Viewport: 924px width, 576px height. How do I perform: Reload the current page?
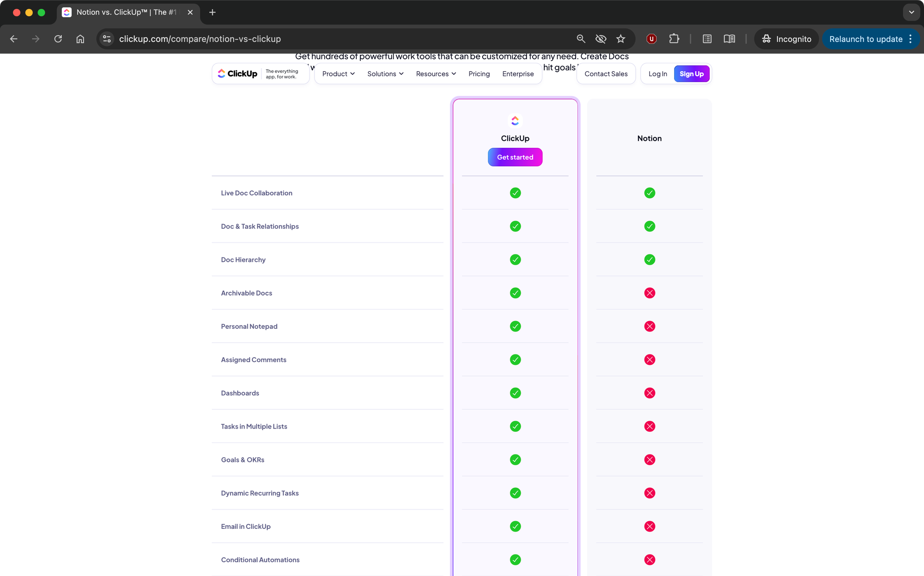pyautogui.click(x=58, y=39)
